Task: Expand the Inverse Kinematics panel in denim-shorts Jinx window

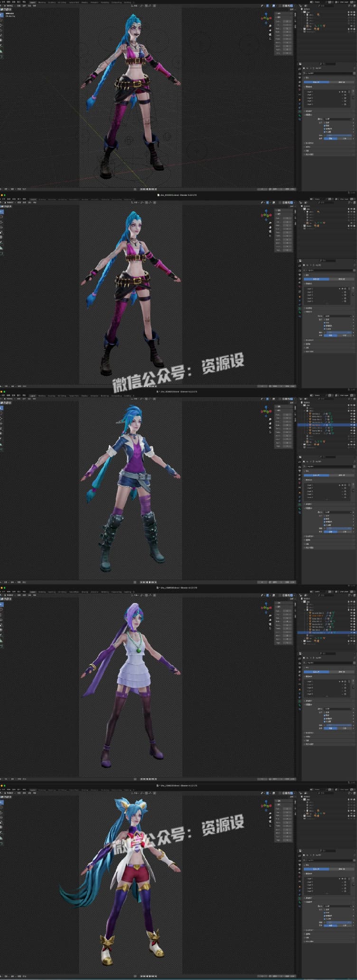Action: 310,536
